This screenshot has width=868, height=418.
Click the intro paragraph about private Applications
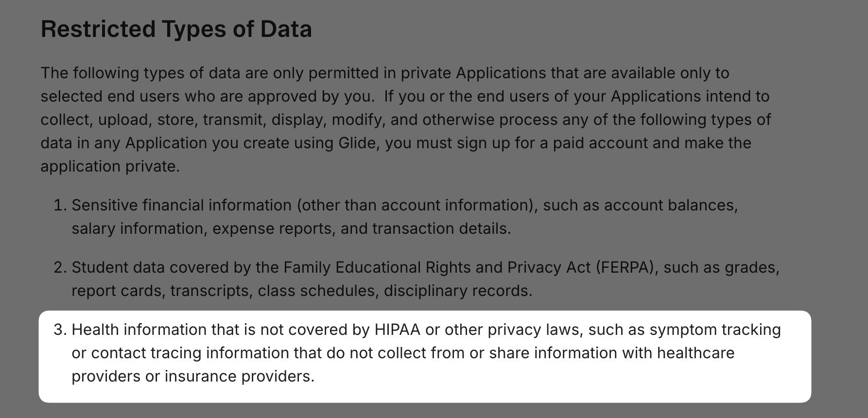pos(406,120)
